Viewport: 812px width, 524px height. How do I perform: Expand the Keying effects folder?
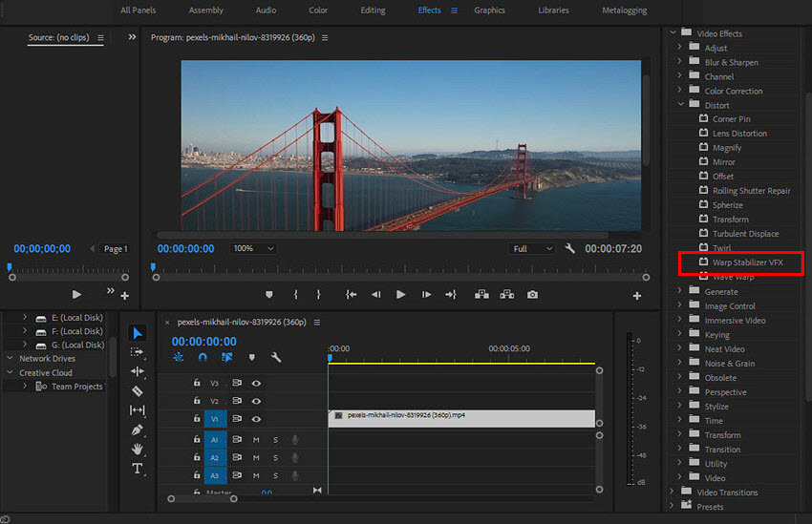[680, 334]
